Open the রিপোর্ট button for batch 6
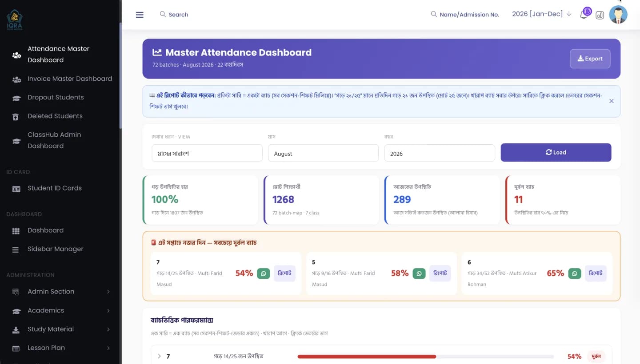The width and height of the screenshot is (640, 364). click(596, 273)
